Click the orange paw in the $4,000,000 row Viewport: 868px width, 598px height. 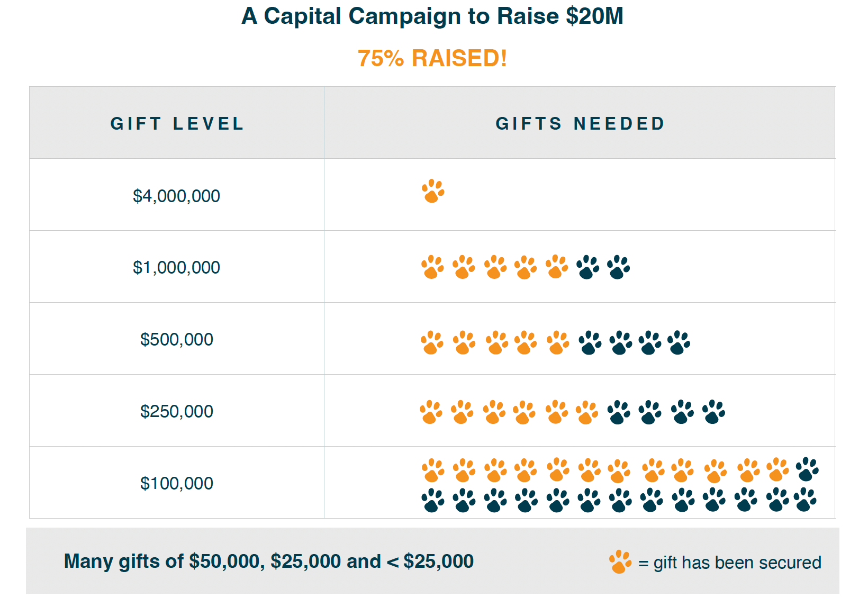pos(433,191)
